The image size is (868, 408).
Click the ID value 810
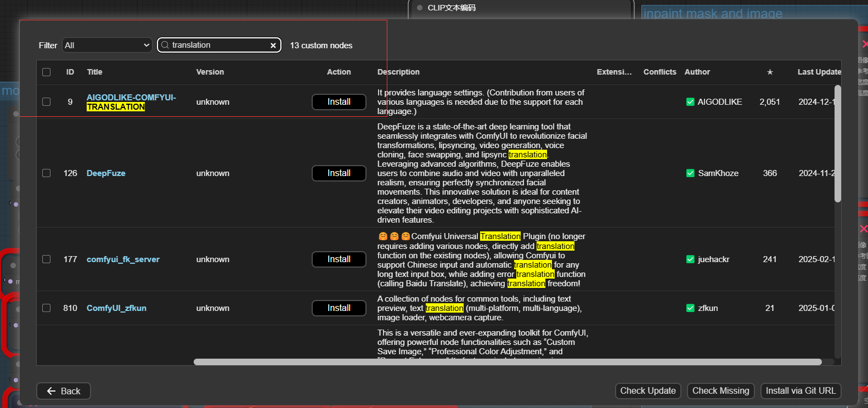(x=70, y=308)
